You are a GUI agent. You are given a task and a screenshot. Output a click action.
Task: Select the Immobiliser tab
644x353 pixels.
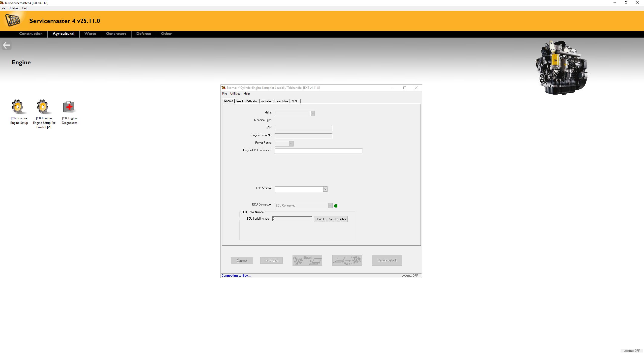282,101
